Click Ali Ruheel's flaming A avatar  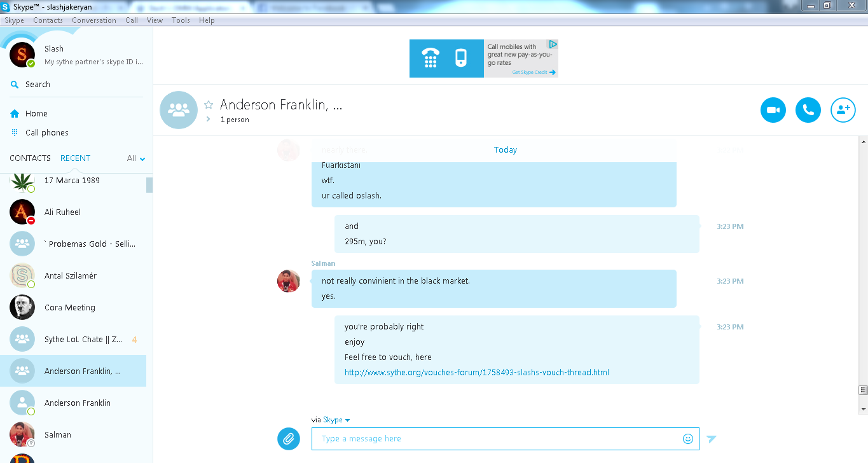tap(22, 212)
